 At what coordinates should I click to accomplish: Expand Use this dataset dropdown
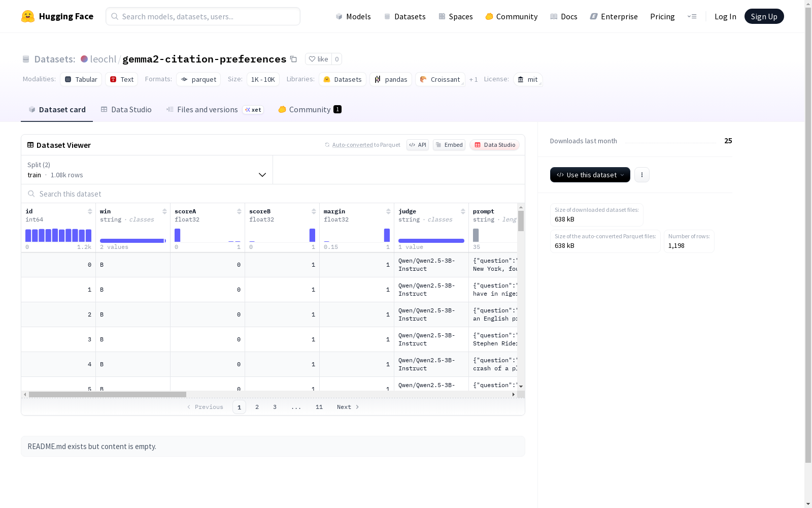pyautogui.click(x=590, y=175)
